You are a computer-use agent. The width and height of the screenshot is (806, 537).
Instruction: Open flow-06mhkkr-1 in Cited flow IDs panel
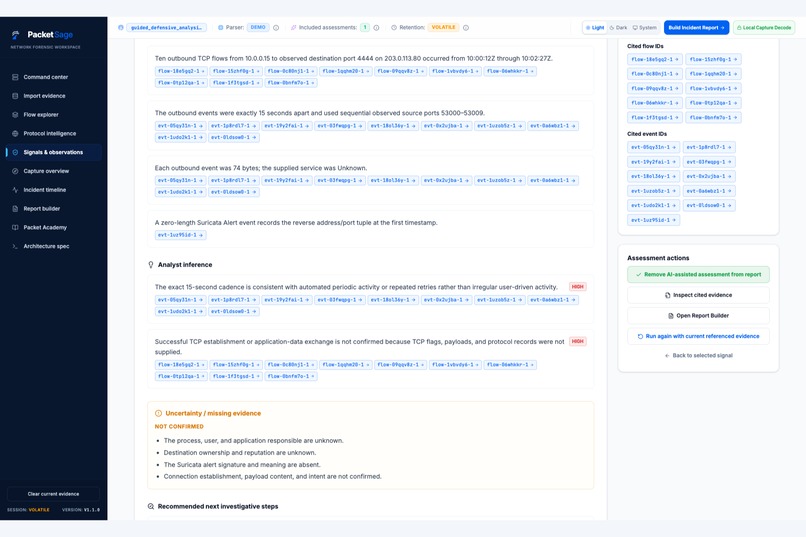(655, 103)
